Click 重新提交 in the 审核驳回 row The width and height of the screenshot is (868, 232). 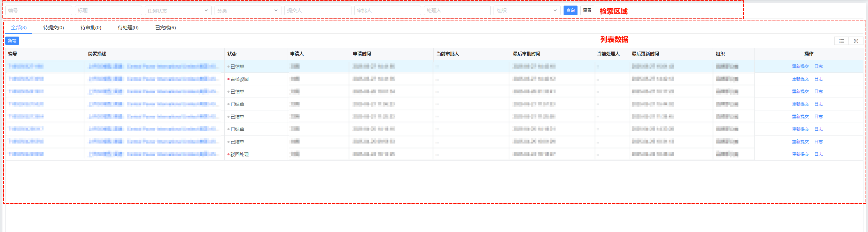pos(800,79)
